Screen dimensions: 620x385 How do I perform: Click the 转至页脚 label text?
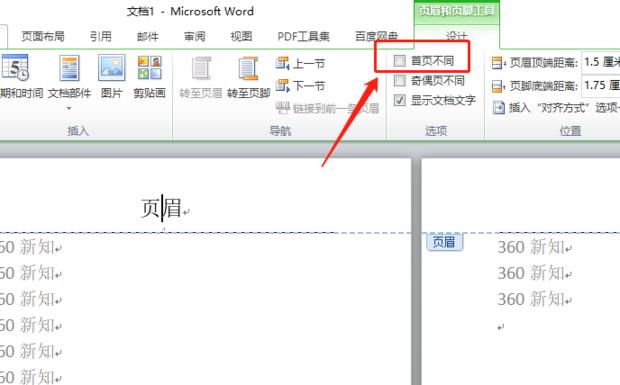(248, 93)
